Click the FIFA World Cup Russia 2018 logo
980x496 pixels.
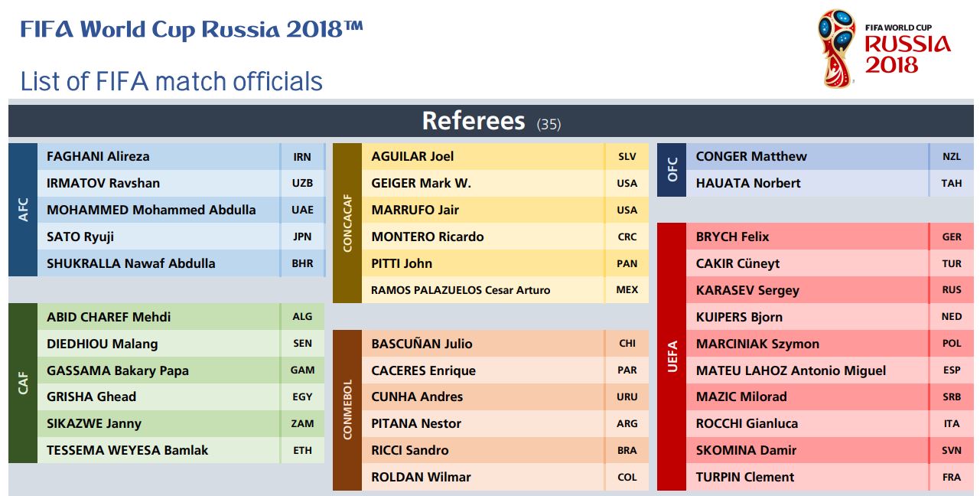tap(884, 48)
